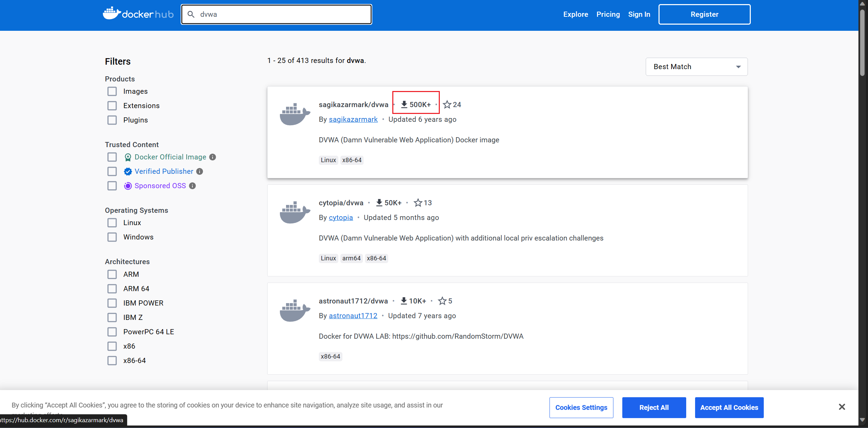Click the Docker Hub whale logo
This screenshot has height=428, width=868.
tap(112, 14)
